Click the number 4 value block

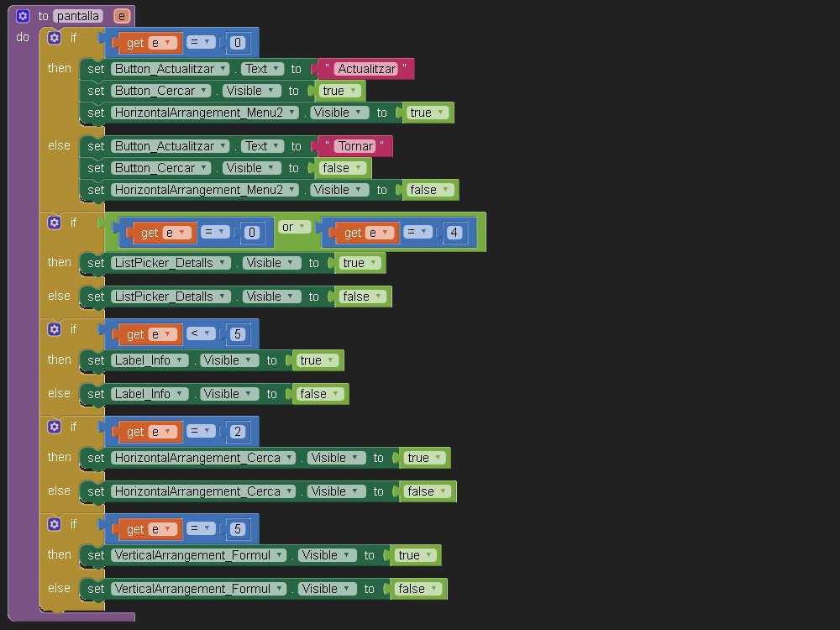[454, 234]
